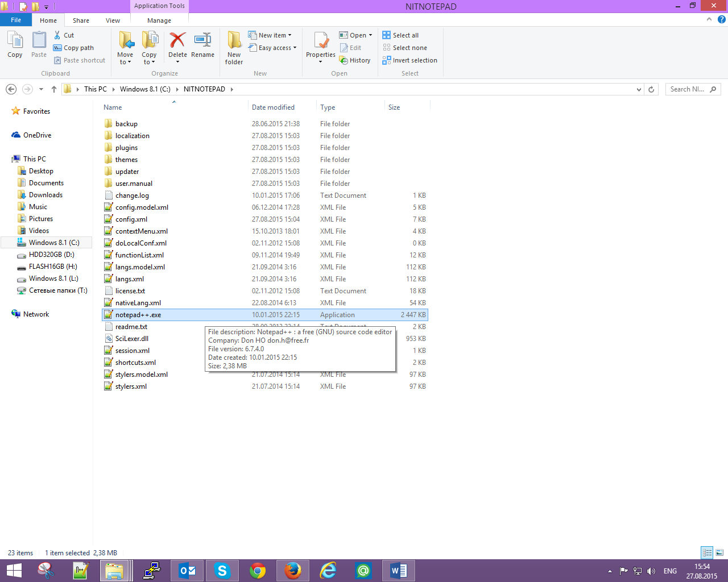Select Downloads in navigation pane
Viewport: 728px width, 582px height.
(45, 195)
